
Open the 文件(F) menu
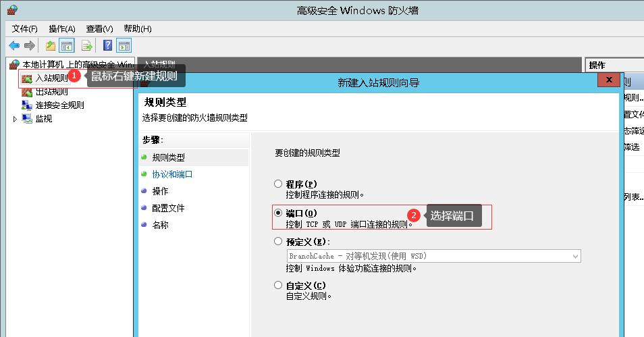(x=25, y=29)
